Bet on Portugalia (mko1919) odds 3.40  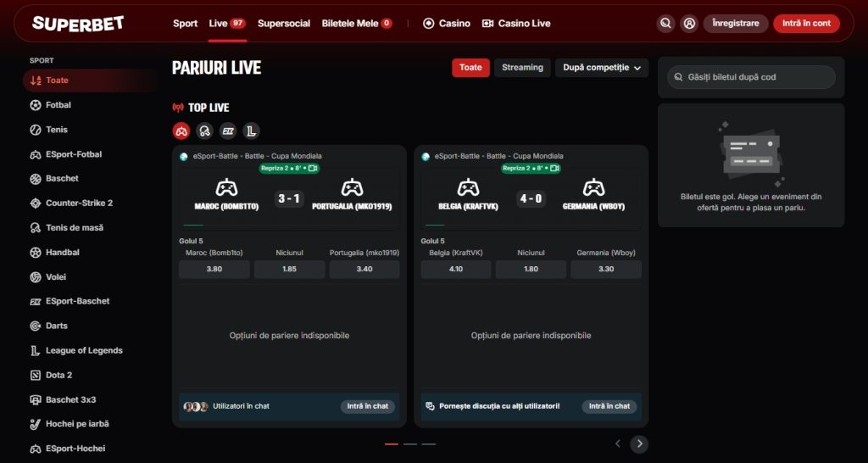[364, 269]
